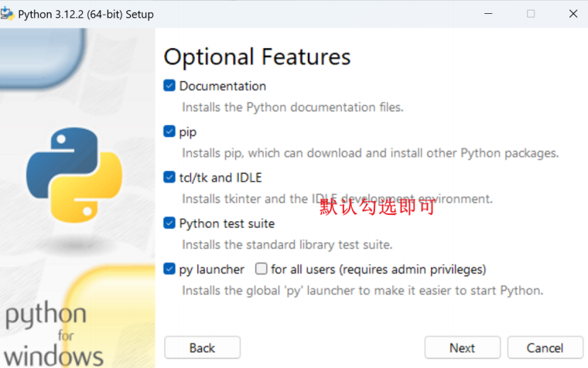The height and width of the screenshot is (368, 588).
Task: Cancel the Python setup
Action: [x=545, y=348]
